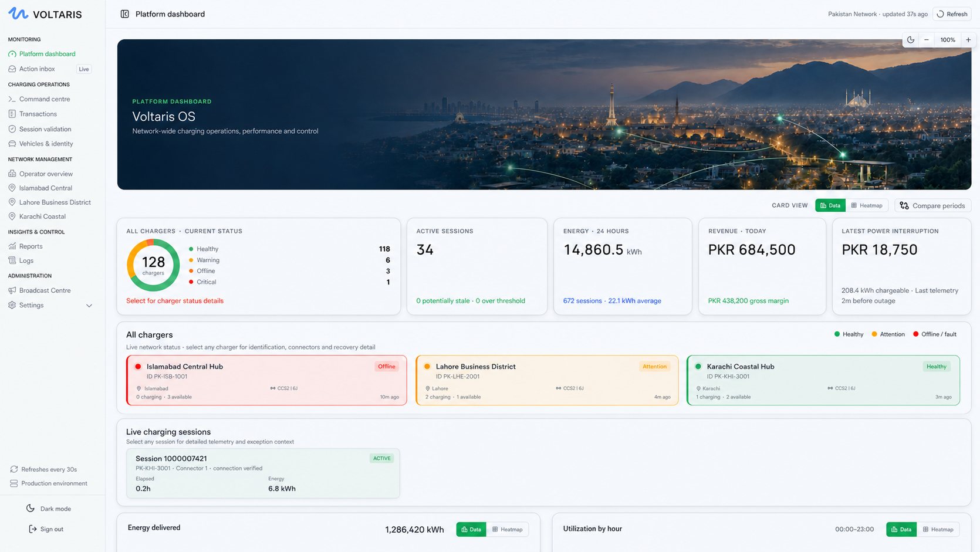This screenshot has width=980, height=552.
Task: Click the location pin in Islamabad Central Hub card
Action: click(139, 388)
